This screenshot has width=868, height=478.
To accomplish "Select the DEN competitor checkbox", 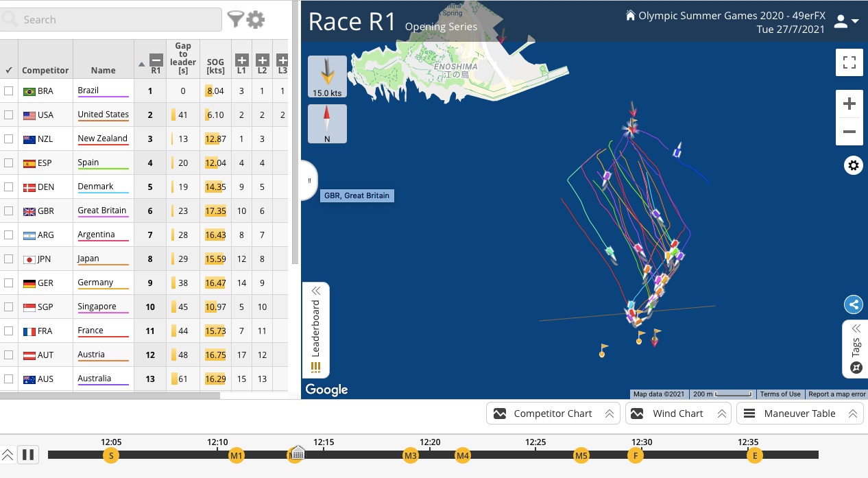I will pyautogui.click(x=8, y=187).
